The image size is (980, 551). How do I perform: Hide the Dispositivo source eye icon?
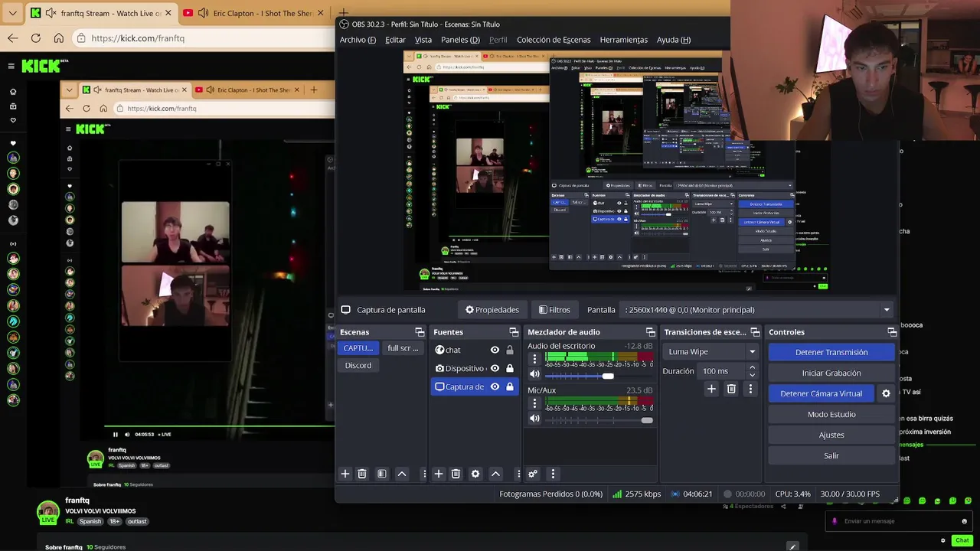click(495, 368)
